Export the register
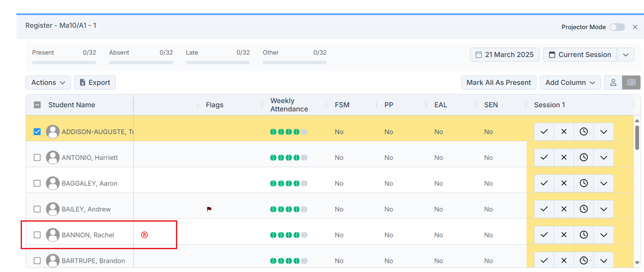 point(95,83)
